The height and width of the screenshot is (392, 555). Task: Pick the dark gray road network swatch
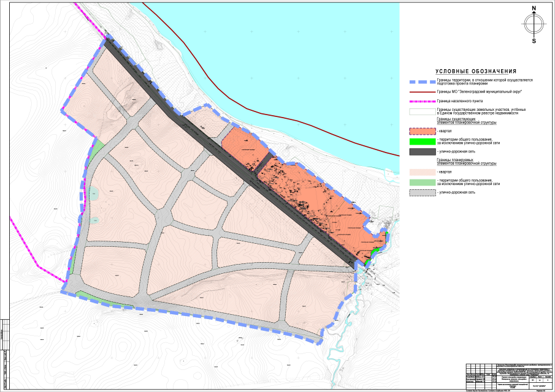click(422, 151)
